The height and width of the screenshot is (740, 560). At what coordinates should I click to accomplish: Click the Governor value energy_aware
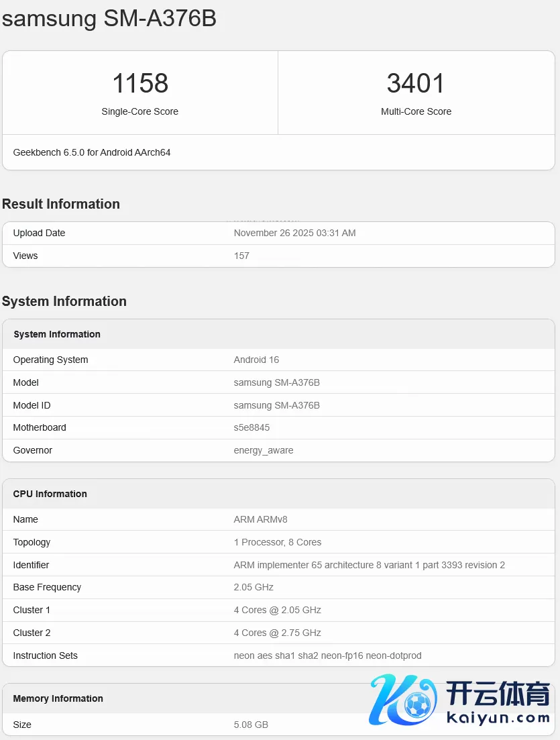click(x=263, y=450)
